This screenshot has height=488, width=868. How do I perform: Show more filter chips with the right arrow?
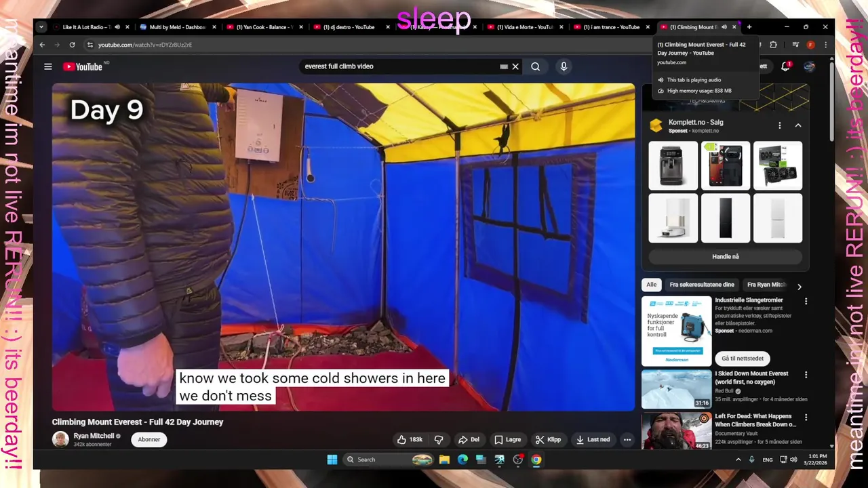pos(799,287)
